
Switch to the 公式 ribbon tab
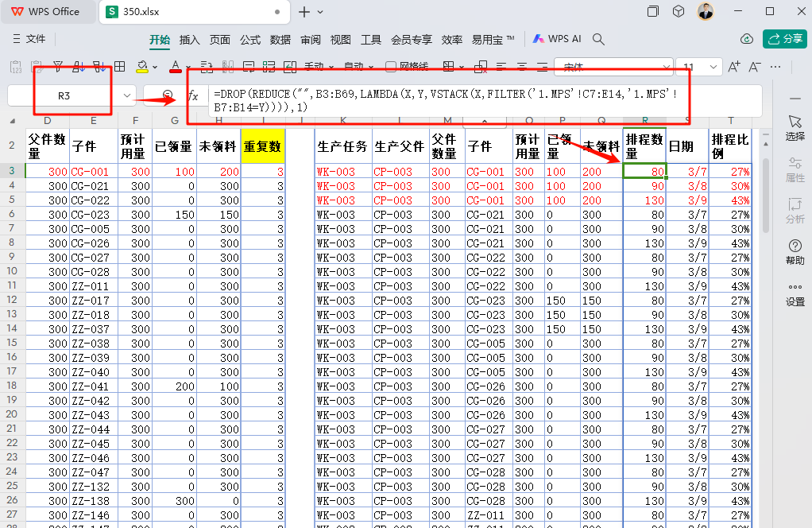[x=250, y=40]
